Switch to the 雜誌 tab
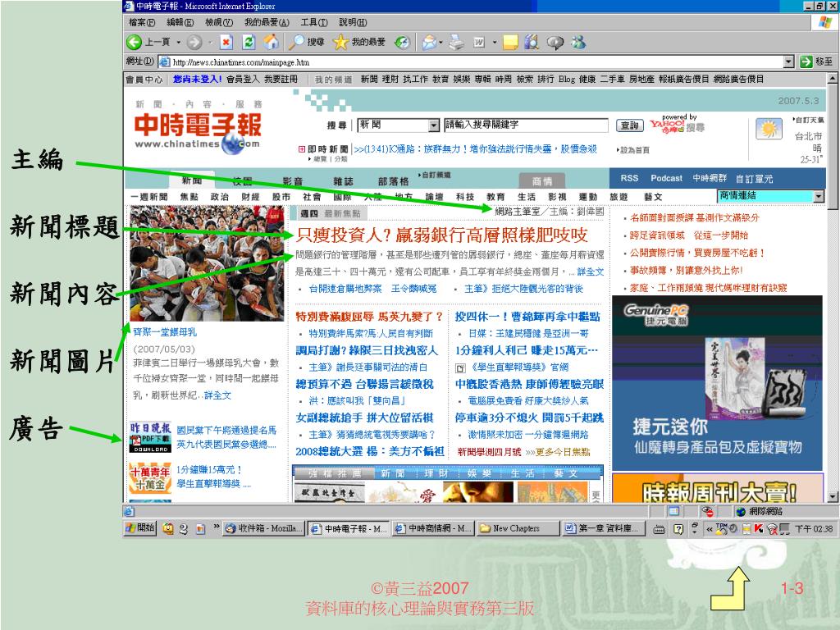Screen dimensions: 840x630 pyautogui.click(x=343, y=181)
